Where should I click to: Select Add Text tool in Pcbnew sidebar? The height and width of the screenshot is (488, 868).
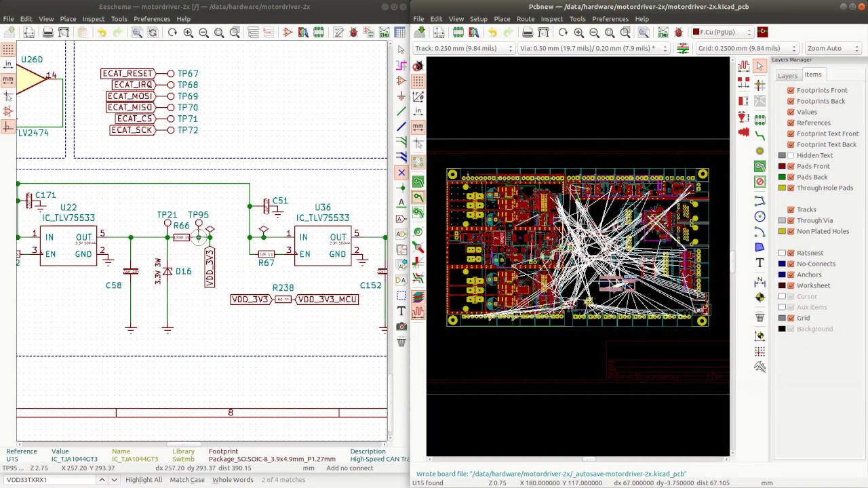(x=759, y=263)
